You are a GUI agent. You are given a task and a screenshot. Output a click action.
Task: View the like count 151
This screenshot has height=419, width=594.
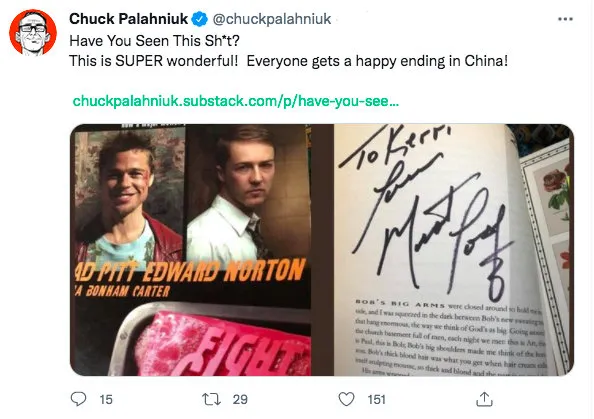coord(377,400)
